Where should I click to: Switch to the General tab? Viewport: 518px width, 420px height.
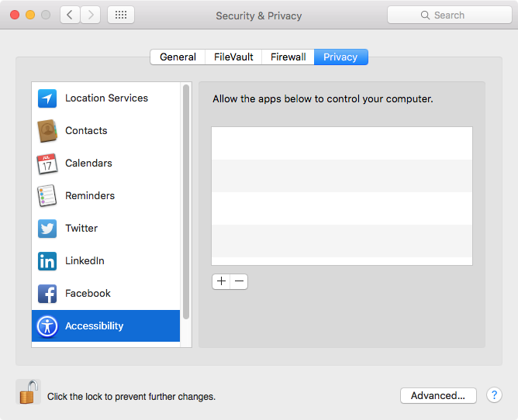pos(178,57)
